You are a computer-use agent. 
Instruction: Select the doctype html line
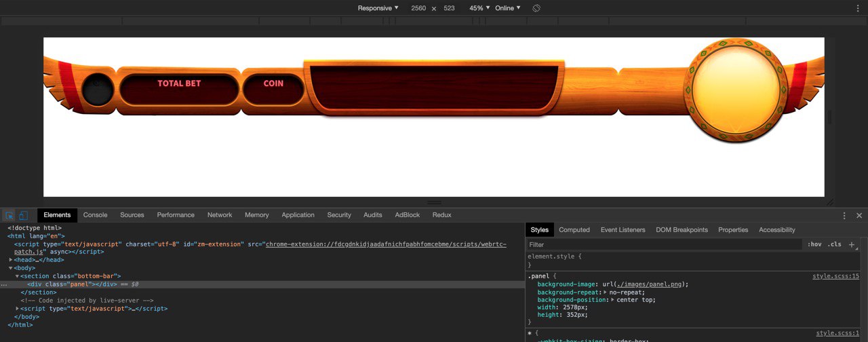click(35, 228)
